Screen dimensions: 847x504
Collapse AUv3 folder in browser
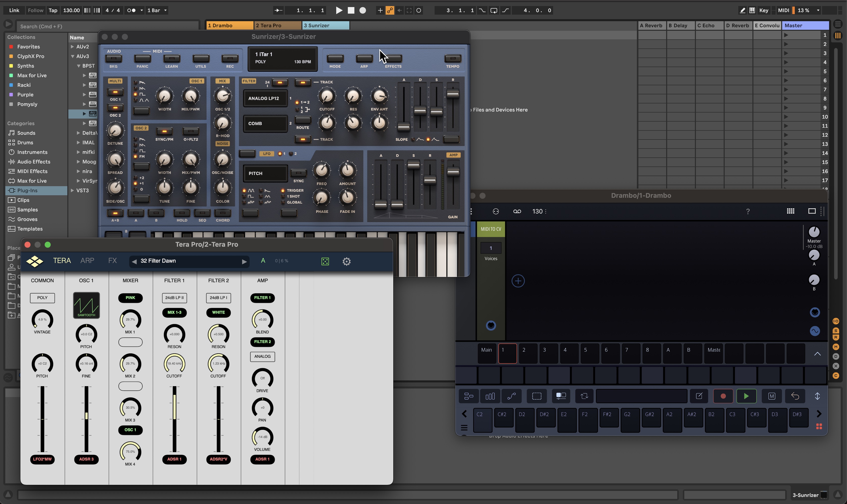(x=72, y=56)
